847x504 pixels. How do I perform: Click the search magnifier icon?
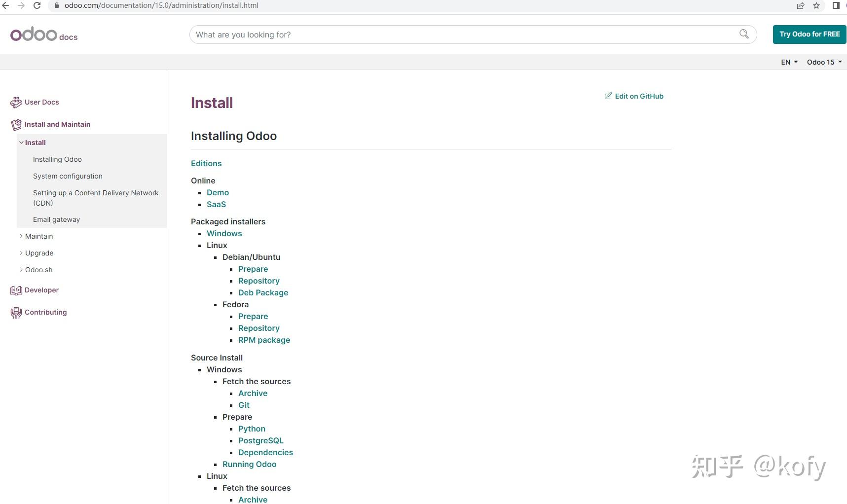click(744, 34)
